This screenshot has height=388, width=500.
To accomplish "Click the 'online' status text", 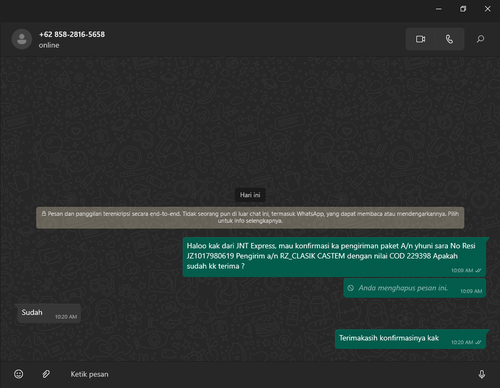I will [49, 45].
